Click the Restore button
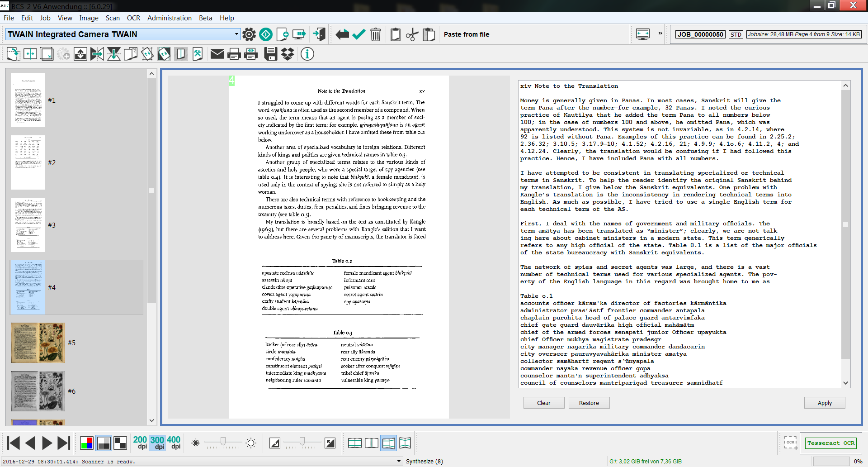Viewport: 868px width, 467px height. point(589,403)
